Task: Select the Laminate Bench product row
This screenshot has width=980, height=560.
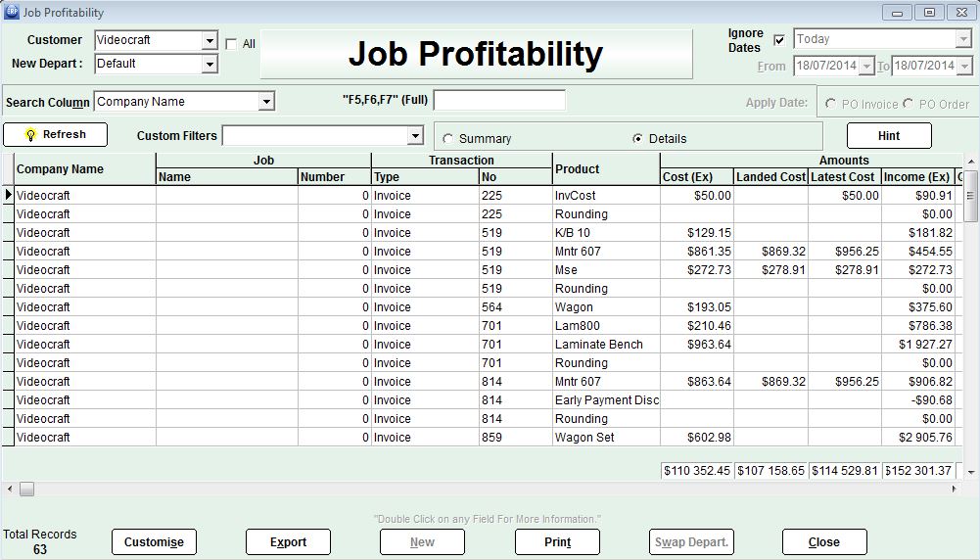Action: 599,345
